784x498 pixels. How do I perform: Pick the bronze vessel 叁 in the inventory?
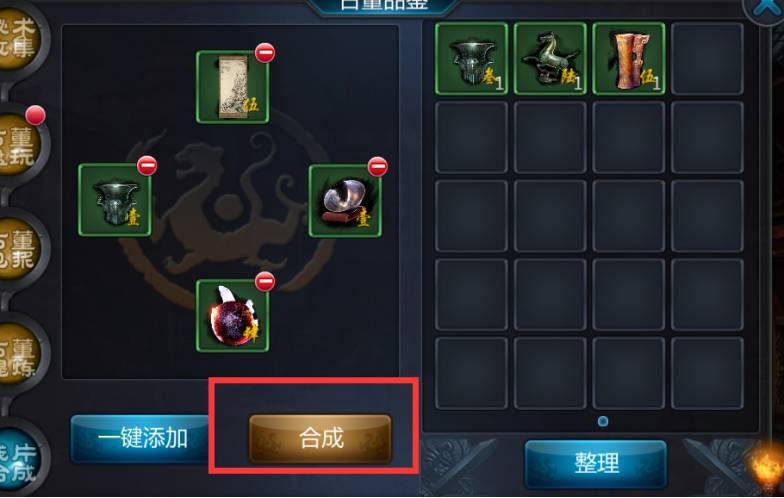click(472, 58)
